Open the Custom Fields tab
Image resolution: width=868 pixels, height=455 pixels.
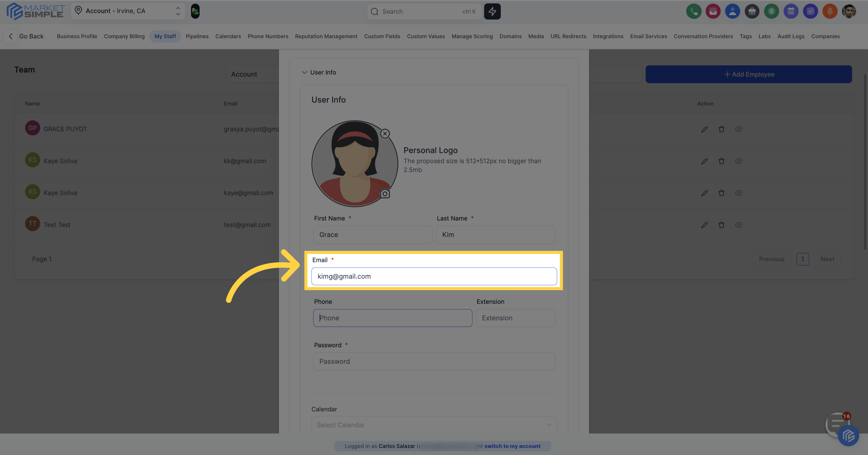coord(382,36)
